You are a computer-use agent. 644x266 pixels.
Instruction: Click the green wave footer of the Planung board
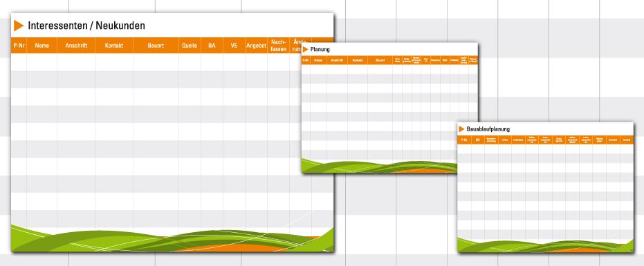pyautogui.click(x=379, y=166)
